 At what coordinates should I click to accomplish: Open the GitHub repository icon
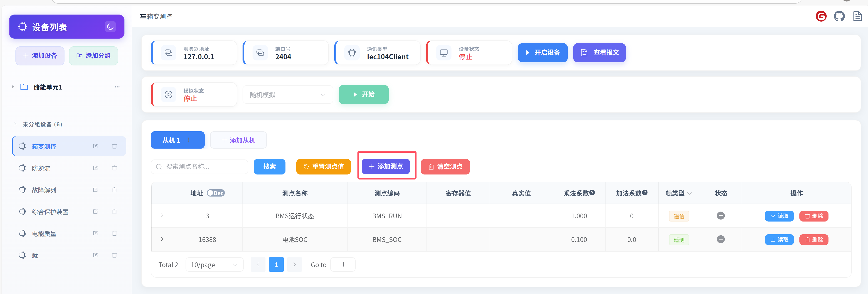tap(839, 16)
